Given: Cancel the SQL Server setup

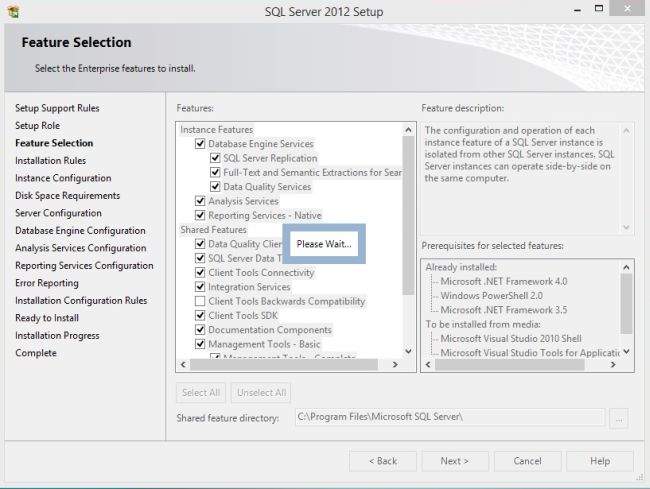Looking at the screenshot, I should (x=527, y=461).
